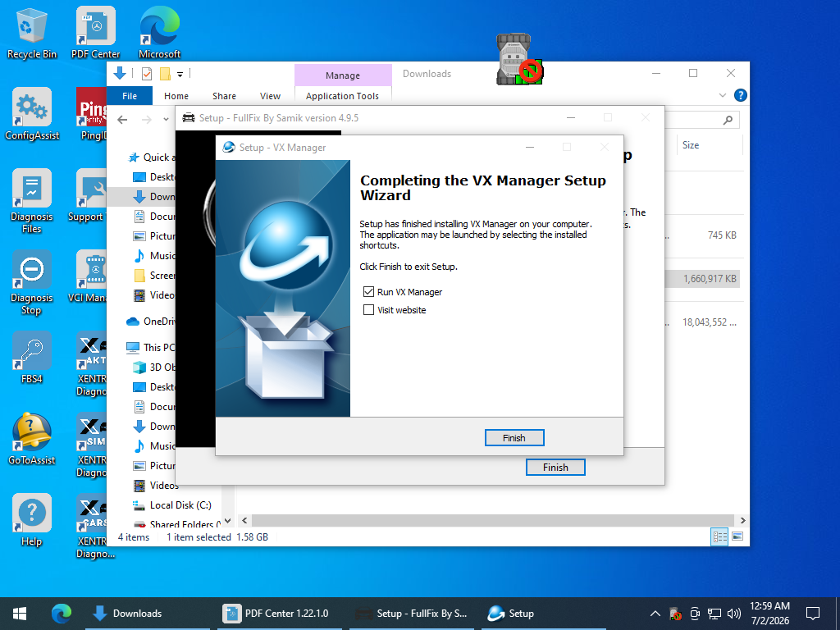Open Customize Quick Access Toolbar dropdown
This screenshot has width=840, height=630.
pyautogui.click(x=180, y=75)
